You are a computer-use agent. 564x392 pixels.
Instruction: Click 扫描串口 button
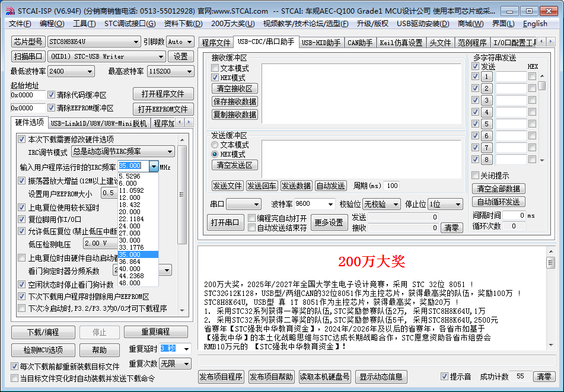28,56
